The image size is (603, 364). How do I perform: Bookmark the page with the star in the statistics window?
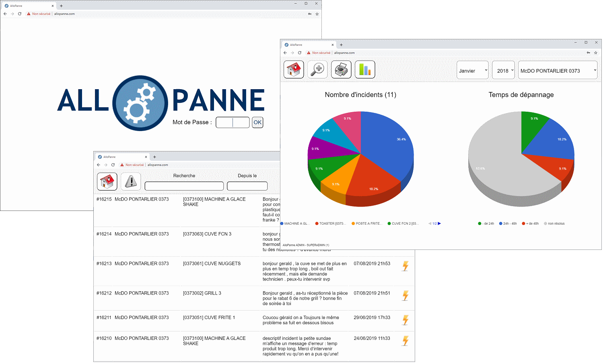pos(596,53)
